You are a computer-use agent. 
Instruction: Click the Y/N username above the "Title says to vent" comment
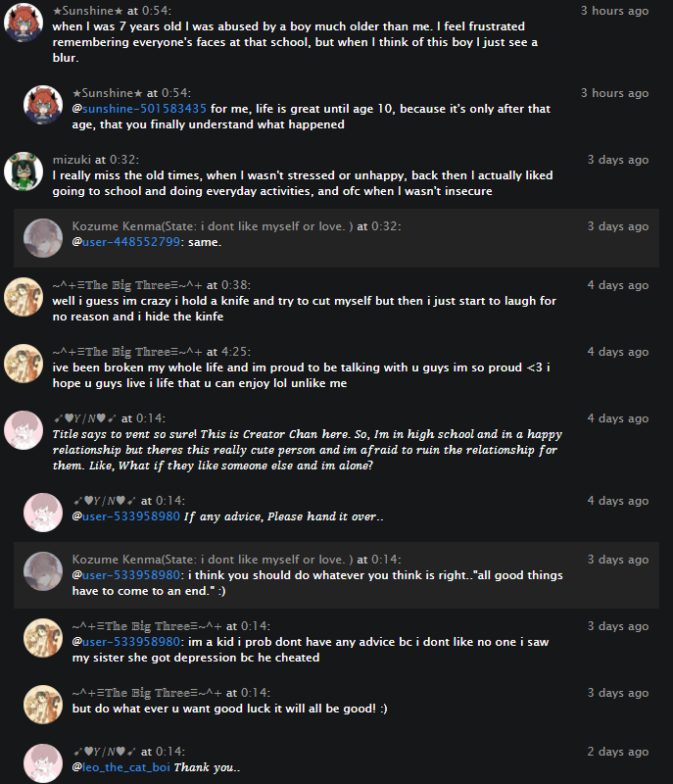click(83, 418)
